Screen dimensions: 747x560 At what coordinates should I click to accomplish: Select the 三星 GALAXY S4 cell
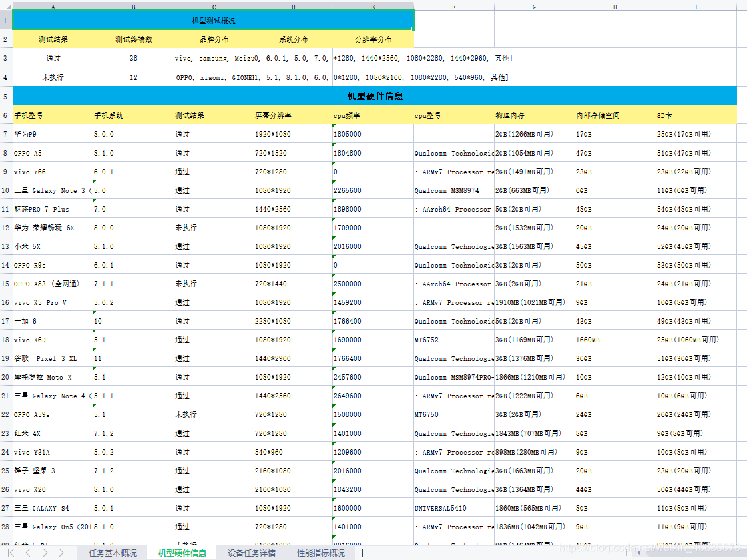pyautogui.click(x=53, y=508)
